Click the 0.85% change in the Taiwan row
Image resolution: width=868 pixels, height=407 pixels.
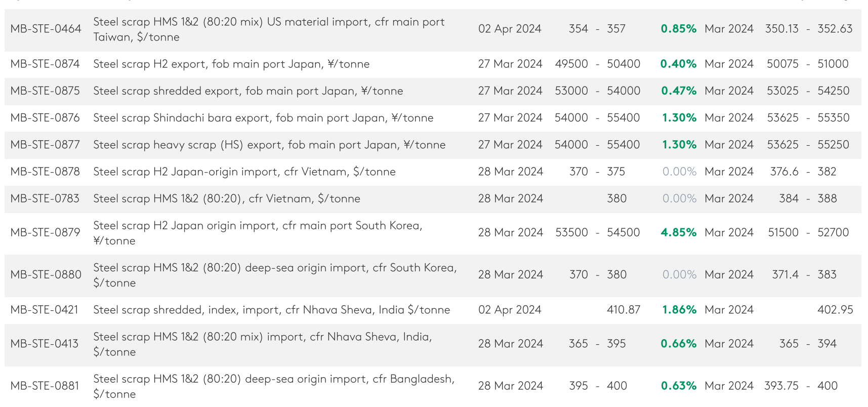(678, 29)
